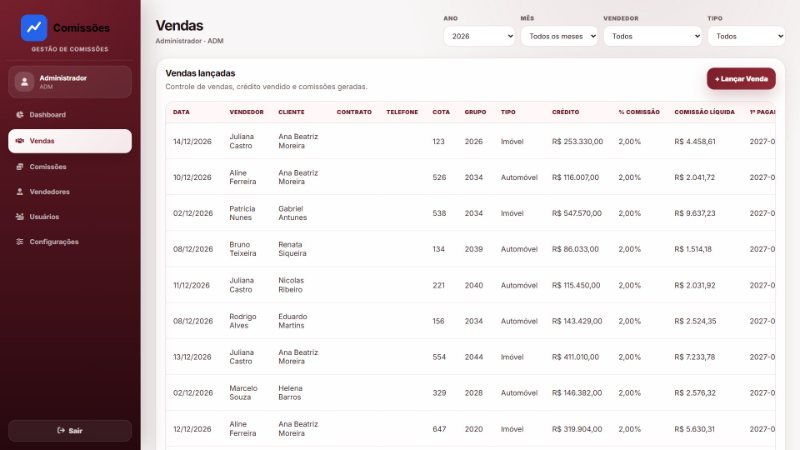This screenshot has width=800, height=450.
Task: Click the Crédito column header
Action: pyautogui.click(x=565, y=112)
